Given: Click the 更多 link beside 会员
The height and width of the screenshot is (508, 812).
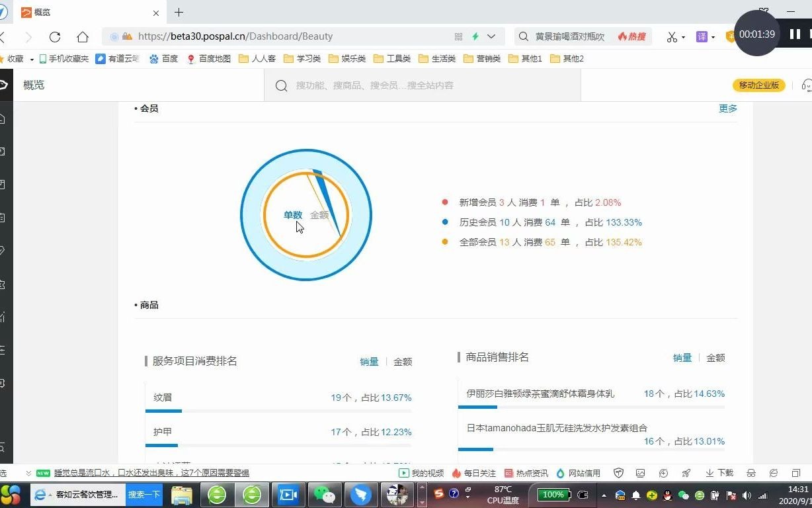Looking at the screenshot, I should (727, 108).
